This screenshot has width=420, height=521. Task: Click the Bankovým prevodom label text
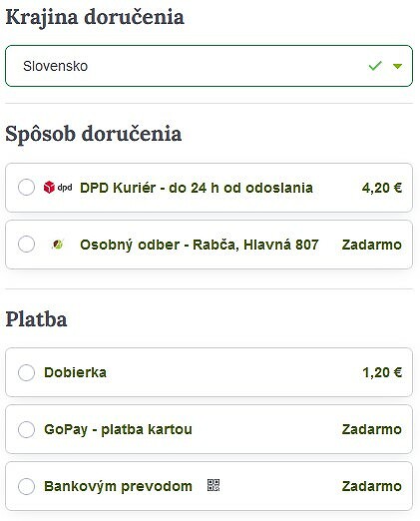tap(118, 486)
